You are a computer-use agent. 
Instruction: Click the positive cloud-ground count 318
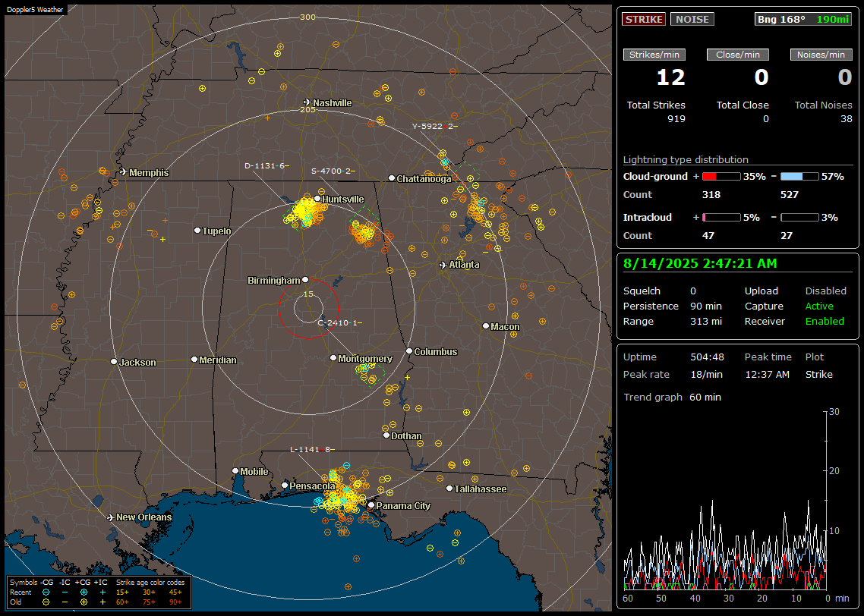(x=711, y=195)
